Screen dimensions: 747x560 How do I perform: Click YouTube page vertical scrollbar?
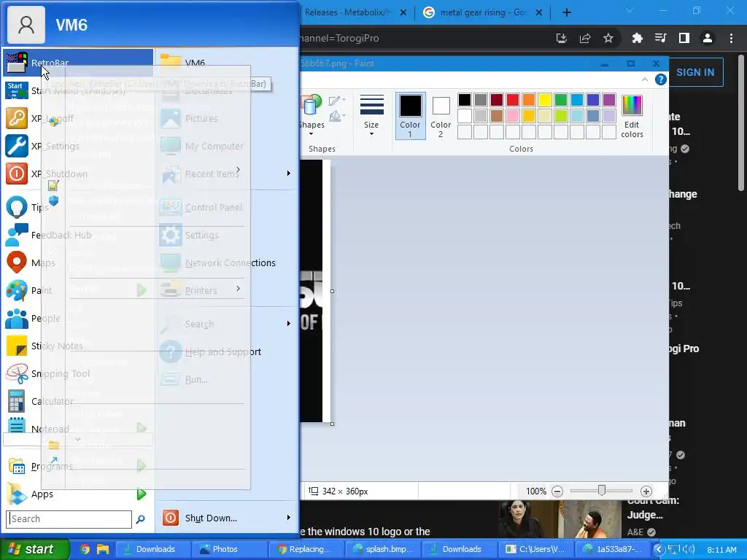741,124
